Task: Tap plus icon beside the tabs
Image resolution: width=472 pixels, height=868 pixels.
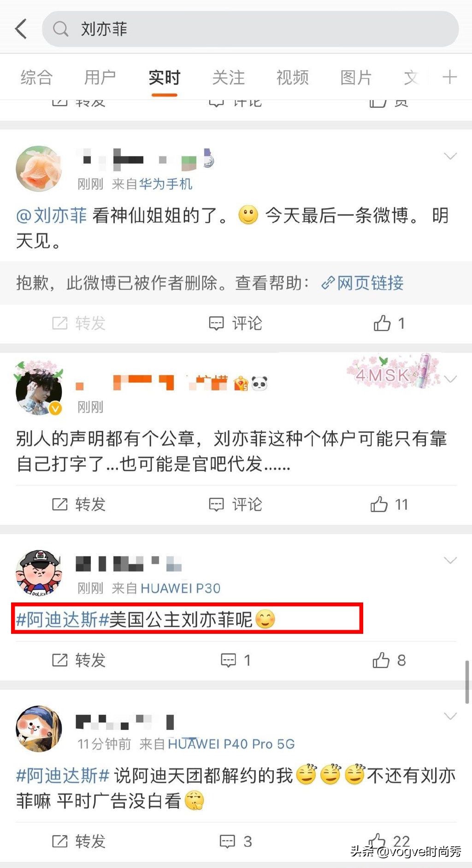Action: [x=449, y=77]
